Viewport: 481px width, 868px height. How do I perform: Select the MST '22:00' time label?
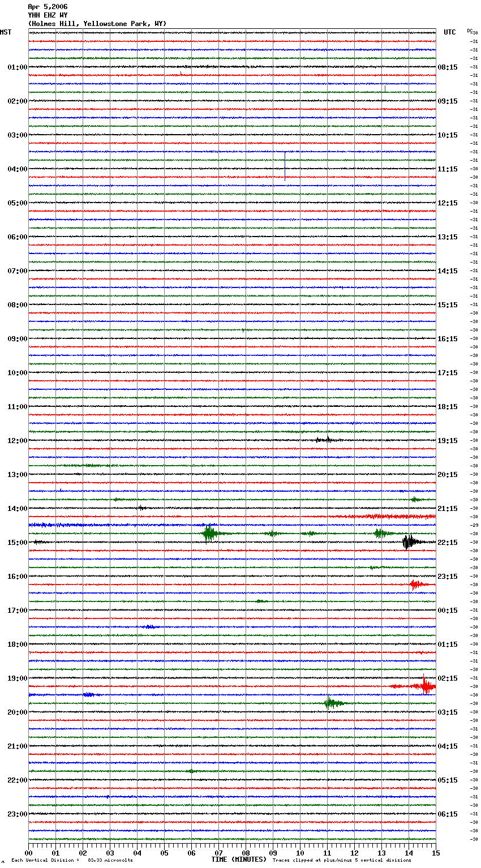pyautogui.click(x=18, y=780)
